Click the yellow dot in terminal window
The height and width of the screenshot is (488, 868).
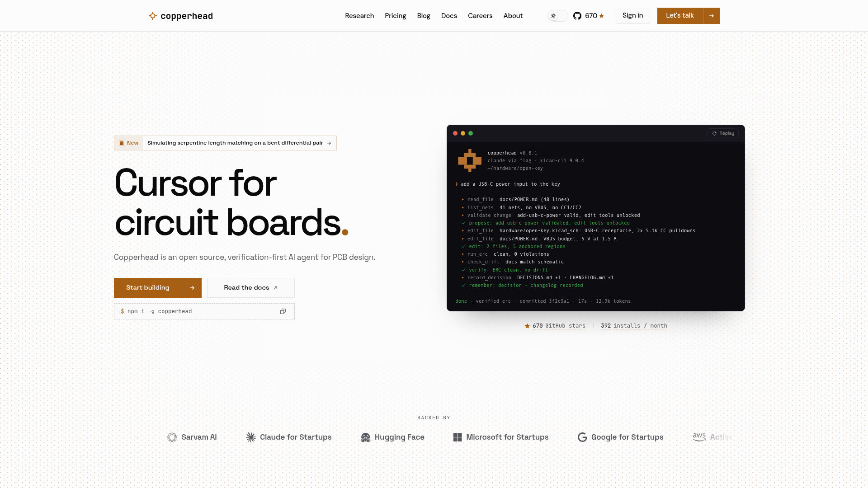coord(463,133)
